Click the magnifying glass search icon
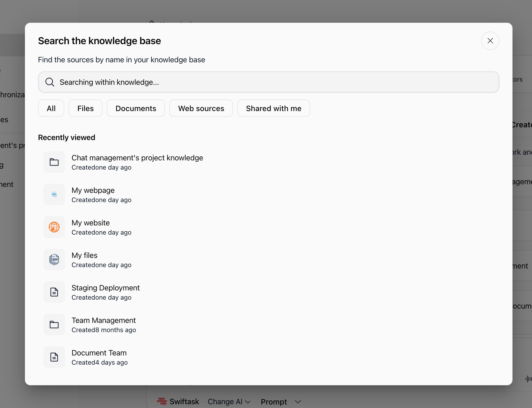Image resolution: width=532 pixels, height=408 pixels. pyautogui.click(x=50, y=82)
